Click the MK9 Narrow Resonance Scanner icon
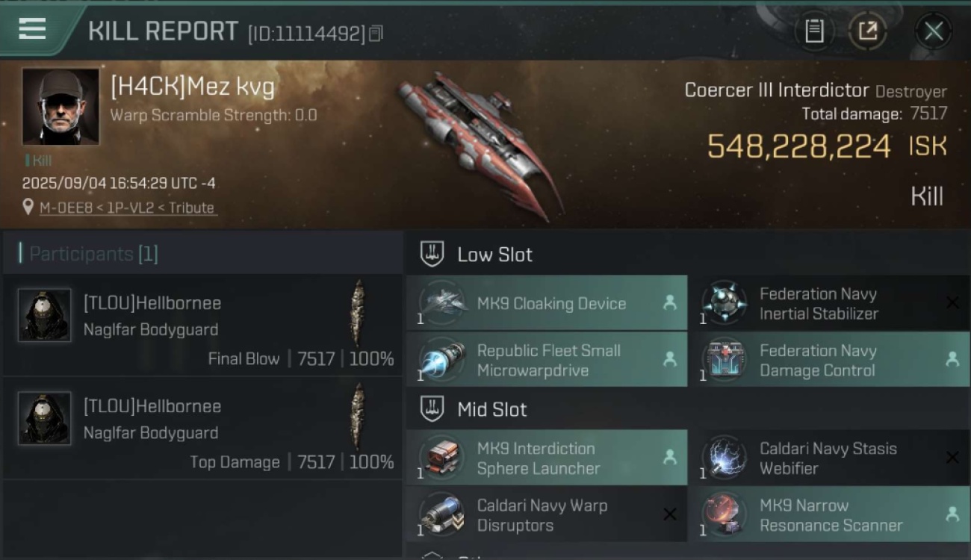 [x=724, y=514]
